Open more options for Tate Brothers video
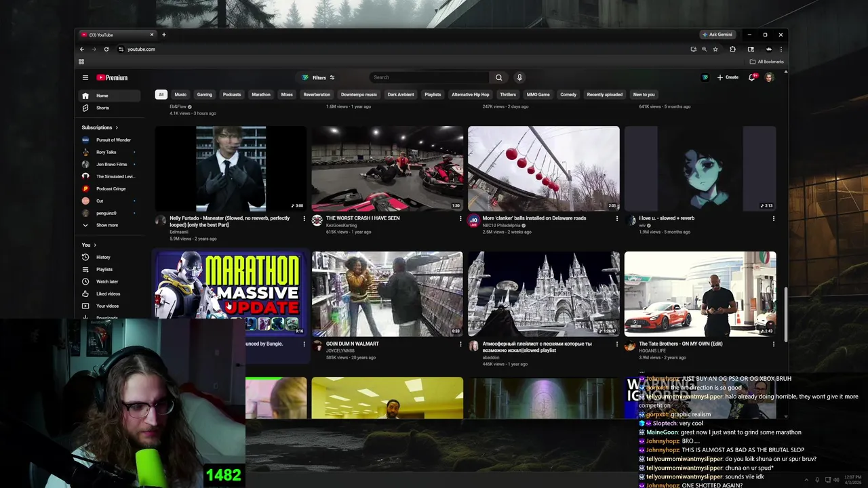The width and height of the screenshot is (868, 488). tap(774, 344)
